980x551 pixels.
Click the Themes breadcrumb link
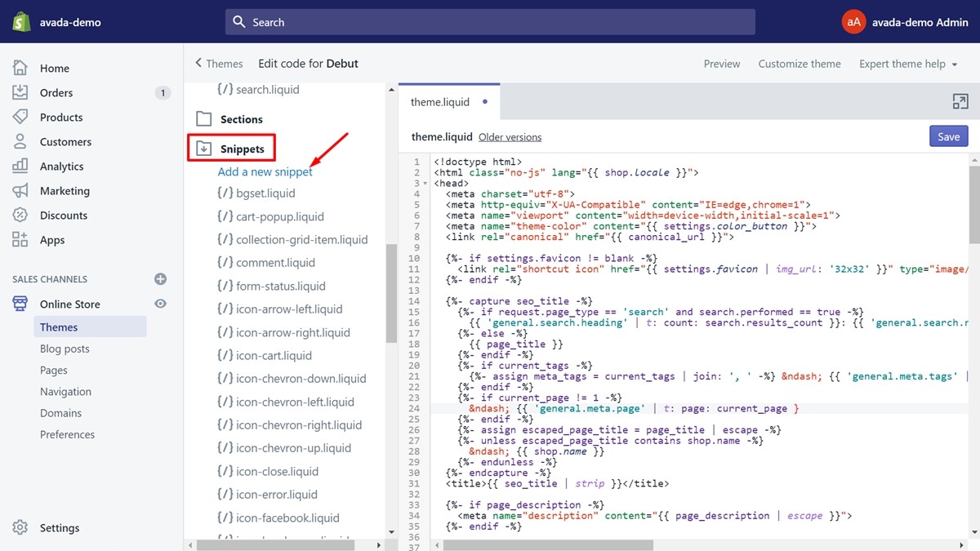[x=225, y=64]
